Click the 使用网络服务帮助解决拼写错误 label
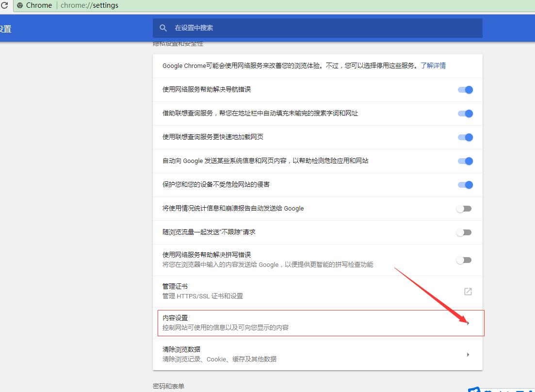The width and height of the screenshot is (535, 392). (x=207, y=255)
